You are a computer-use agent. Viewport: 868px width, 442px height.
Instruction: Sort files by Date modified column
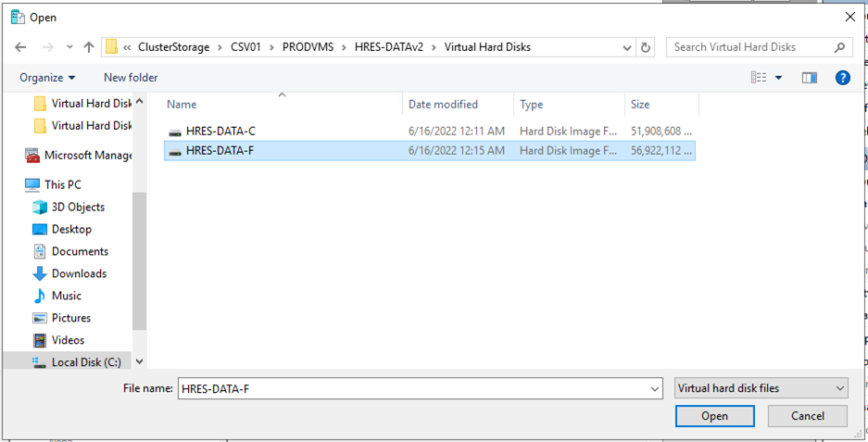tap(443, 105)
